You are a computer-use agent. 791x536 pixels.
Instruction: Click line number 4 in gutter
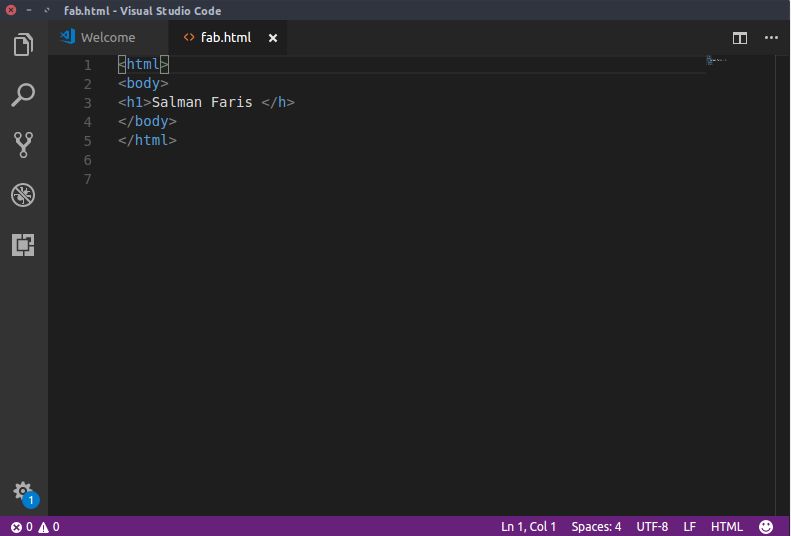point(88,122)
